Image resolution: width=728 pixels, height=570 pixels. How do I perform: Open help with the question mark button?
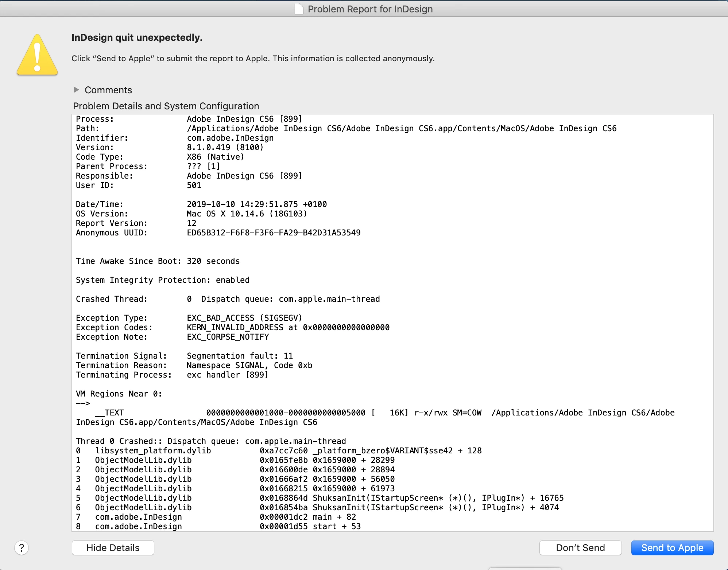pos(22,547)
